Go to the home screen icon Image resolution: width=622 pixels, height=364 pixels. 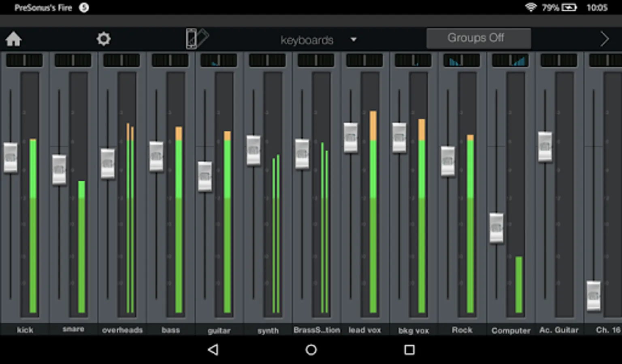click(13, 39)
